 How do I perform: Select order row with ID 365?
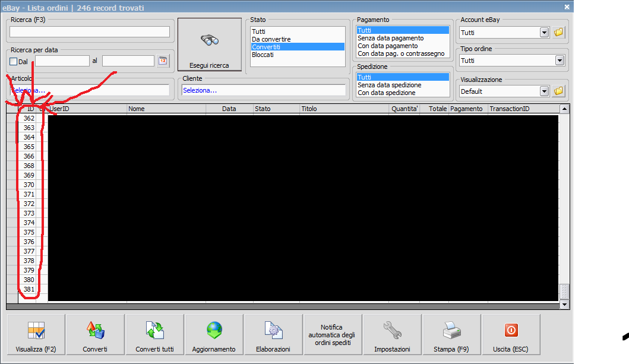point(29,147)
